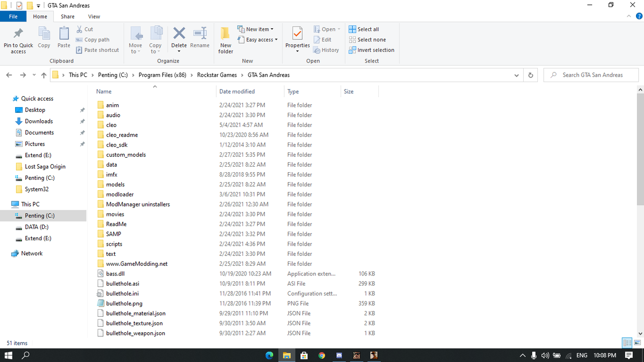Click the volume icon in system tray
This screenshot has height=362, width=644.
[x=545, y=355]
